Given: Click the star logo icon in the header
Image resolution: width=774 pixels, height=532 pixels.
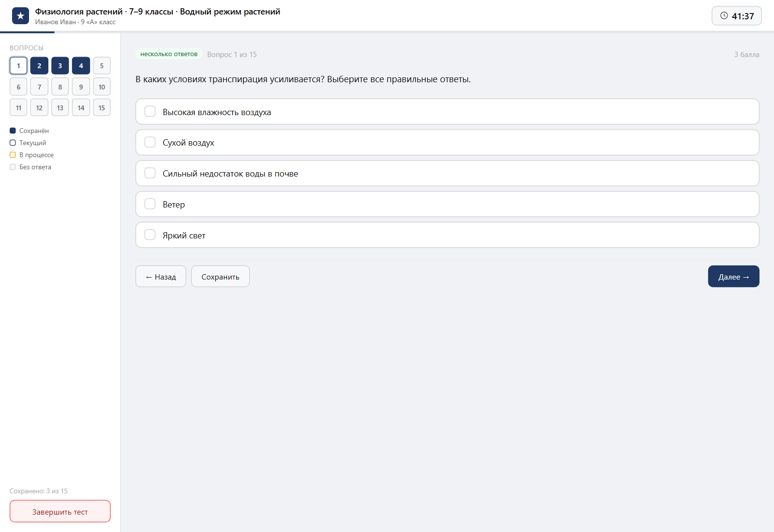Looking at the screenshot, I should click(20, 16).
